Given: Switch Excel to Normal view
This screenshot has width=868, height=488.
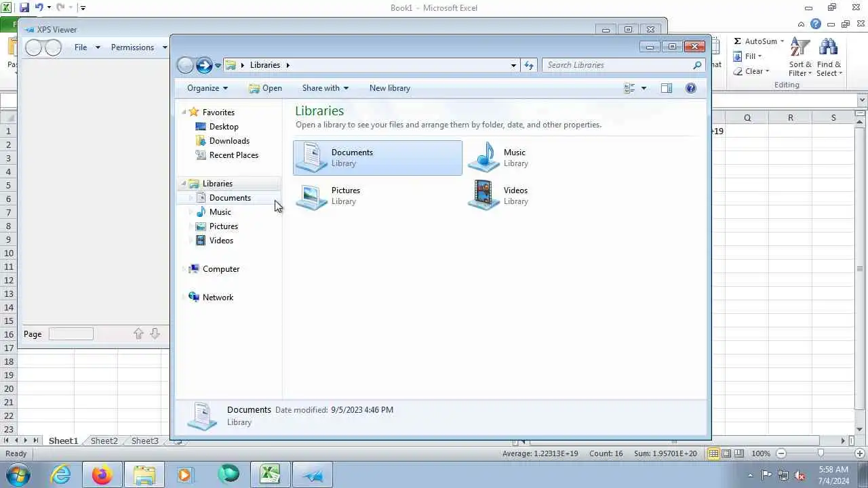Looking at the screenshot, I should coord(713,453).
